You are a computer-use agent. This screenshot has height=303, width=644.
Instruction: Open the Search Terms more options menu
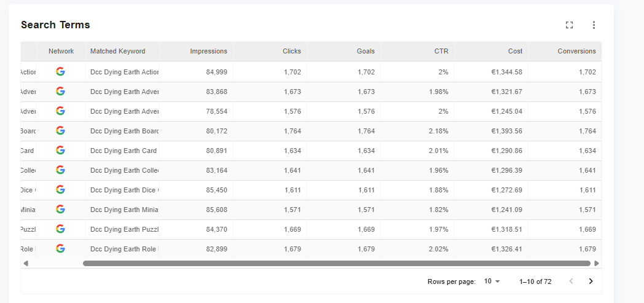click(x=594, y=25)
